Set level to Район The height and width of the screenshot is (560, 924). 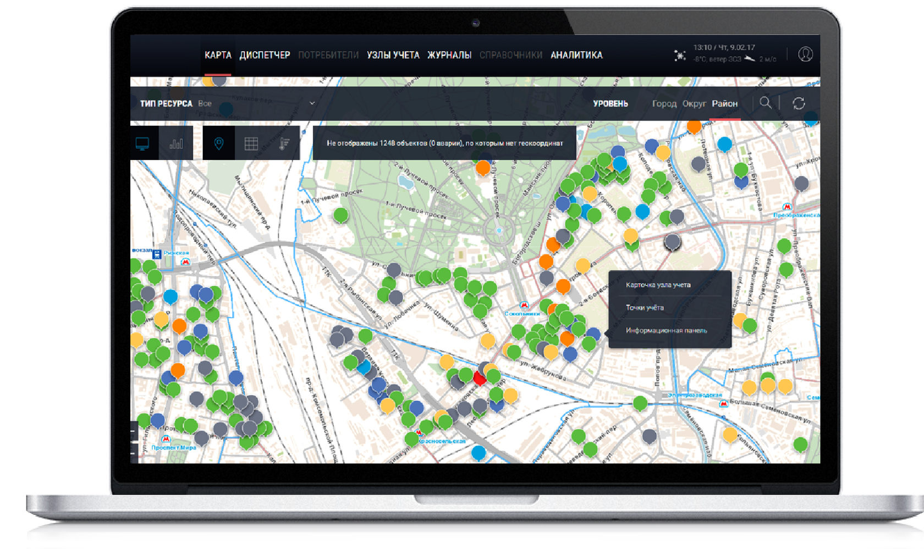tap(724, 103)
